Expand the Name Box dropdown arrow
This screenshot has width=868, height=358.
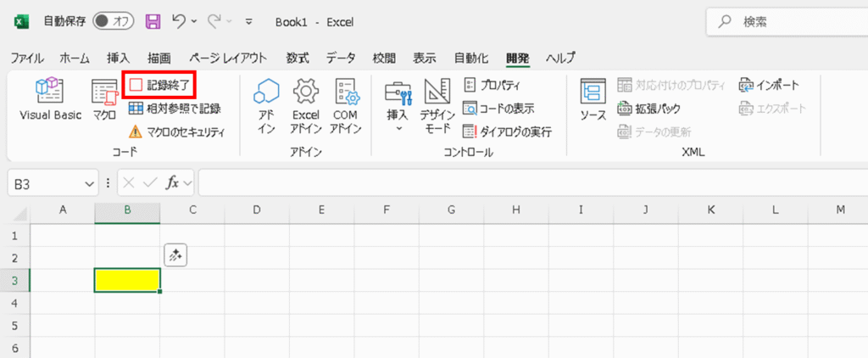[88, 184]
